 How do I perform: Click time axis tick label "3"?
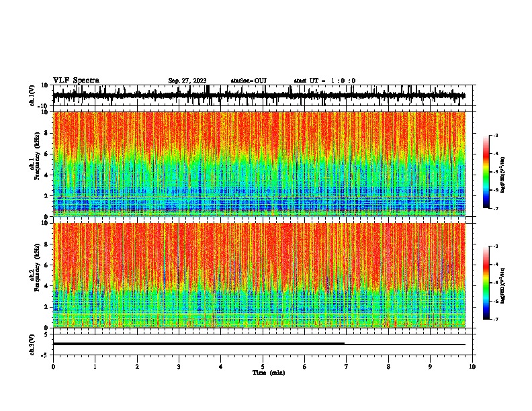[179, 367]
